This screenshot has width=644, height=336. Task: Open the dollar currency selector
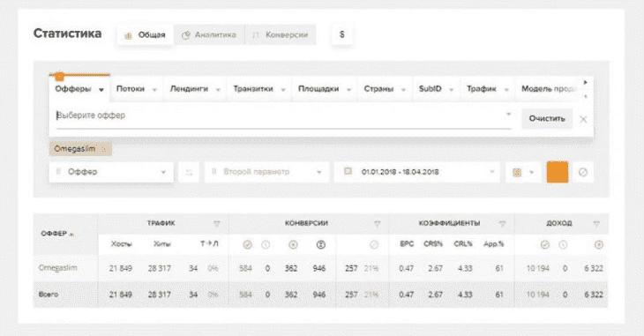[x=341, y=35]
